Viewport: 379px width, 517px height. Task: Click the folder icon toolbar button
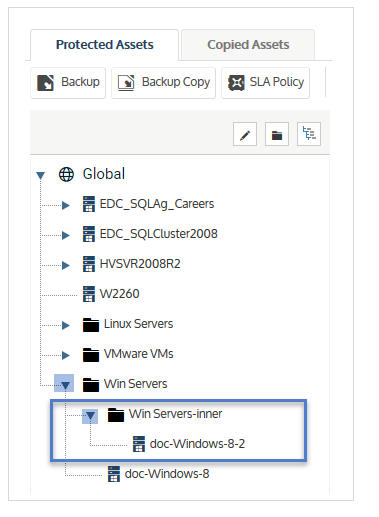click(277, 134)
